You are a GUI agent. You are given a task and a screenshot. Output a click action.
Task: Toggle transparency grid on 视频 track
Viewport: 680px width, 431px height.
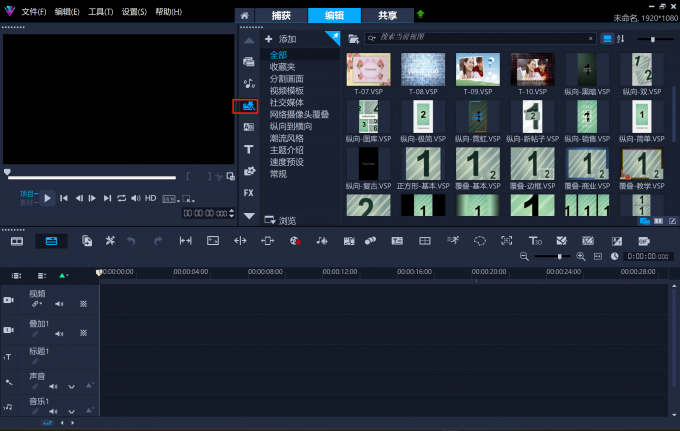tap(83, 304)
